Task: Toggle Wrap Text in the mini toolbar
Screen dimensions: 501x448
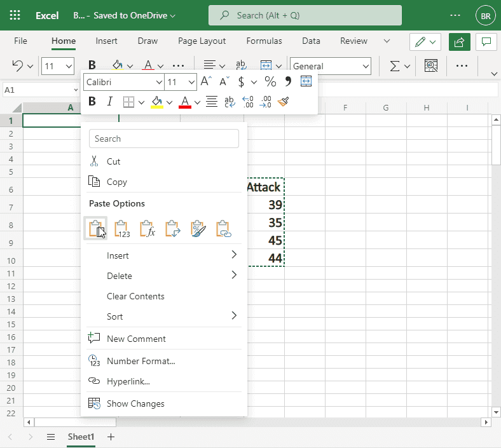Action: coord(230,102)
